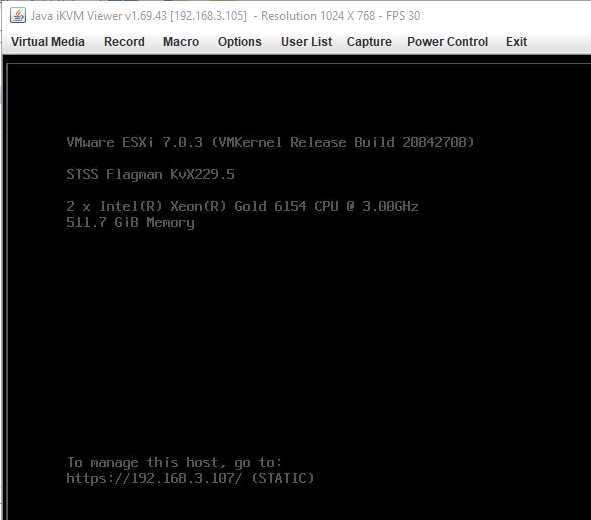Click the Resolution 1024 X 768 title text
This screenshot has height=520, width=591.
(x=318, y=16)
